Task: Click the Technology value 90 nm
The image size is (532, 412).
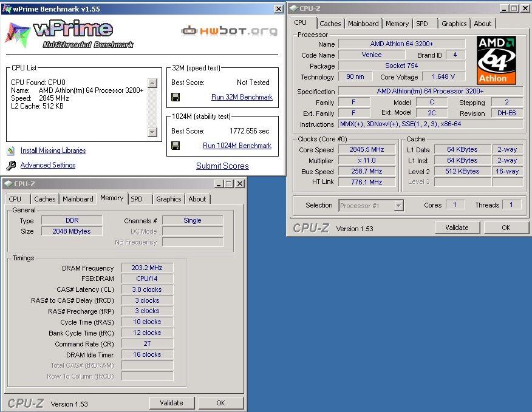Action: pos(355,76)
